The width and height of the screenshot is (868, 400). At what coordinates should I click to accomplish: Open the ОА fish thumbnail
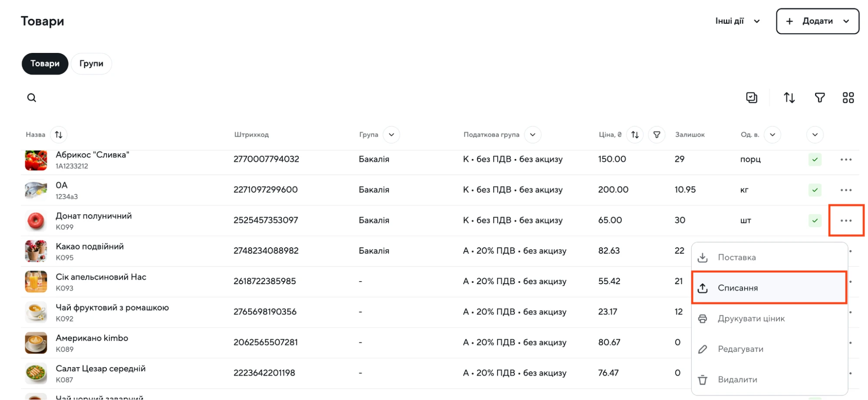(36, 190)
